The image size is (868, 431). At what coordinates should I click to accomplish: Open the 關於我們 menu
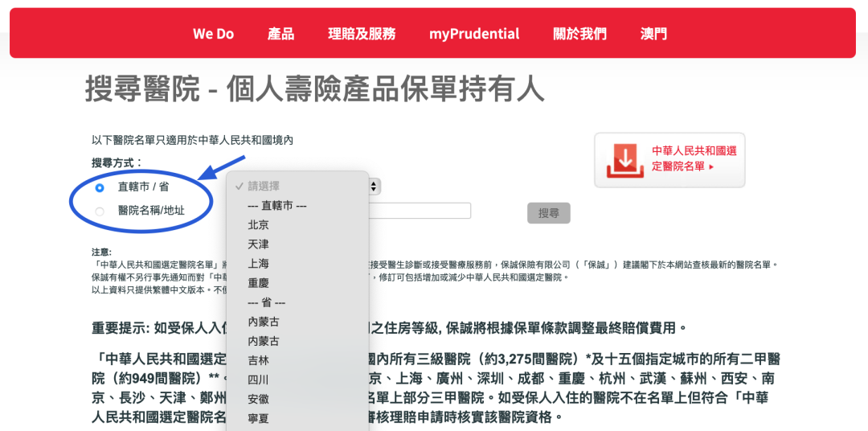(579, 34)
